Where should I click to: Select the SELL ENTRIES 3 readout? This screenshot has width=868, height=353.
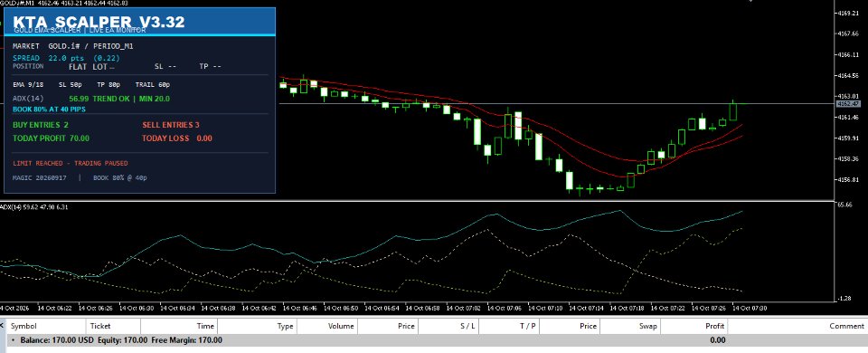[171, 125]
